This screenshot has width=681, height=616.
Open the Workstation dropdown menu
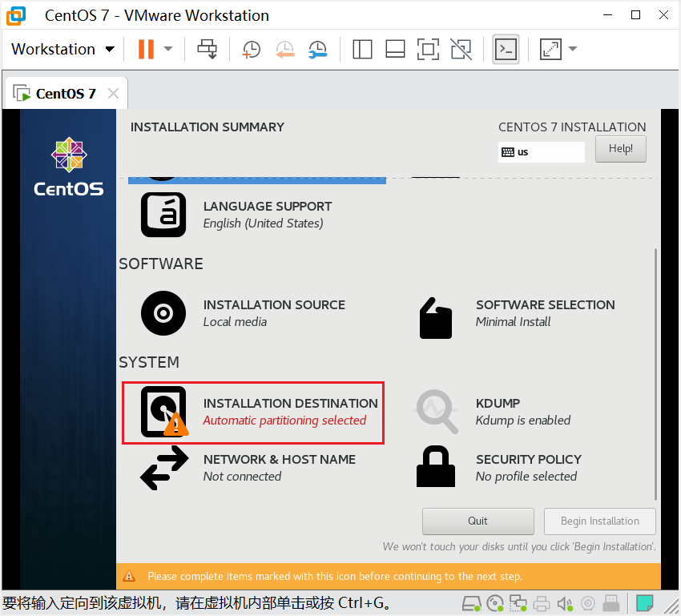pyautogui.click(x=63, y=50)
